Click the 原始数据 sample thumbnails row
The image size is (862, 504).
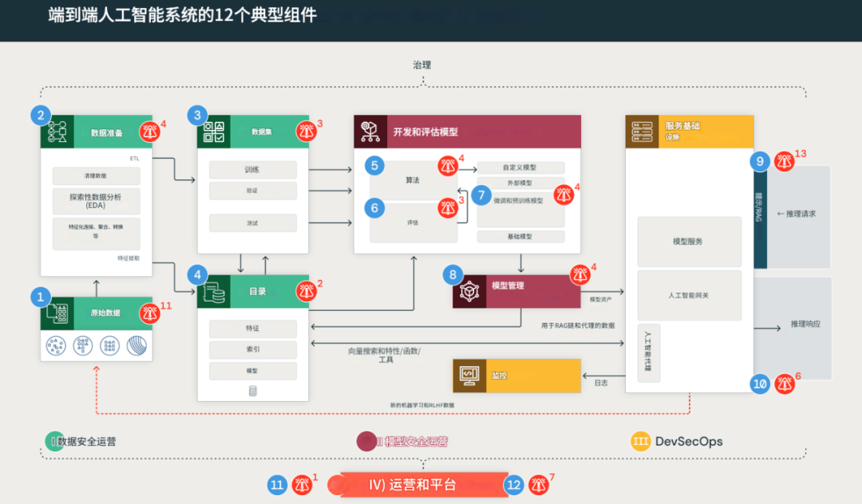tap(95, 345)
